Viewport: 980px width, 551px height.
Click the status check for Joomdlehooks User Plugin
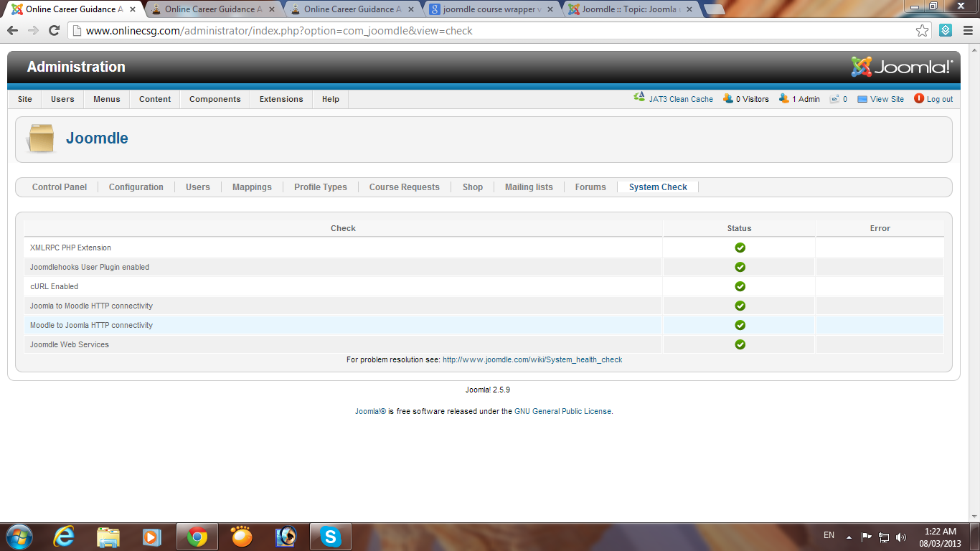740,267
